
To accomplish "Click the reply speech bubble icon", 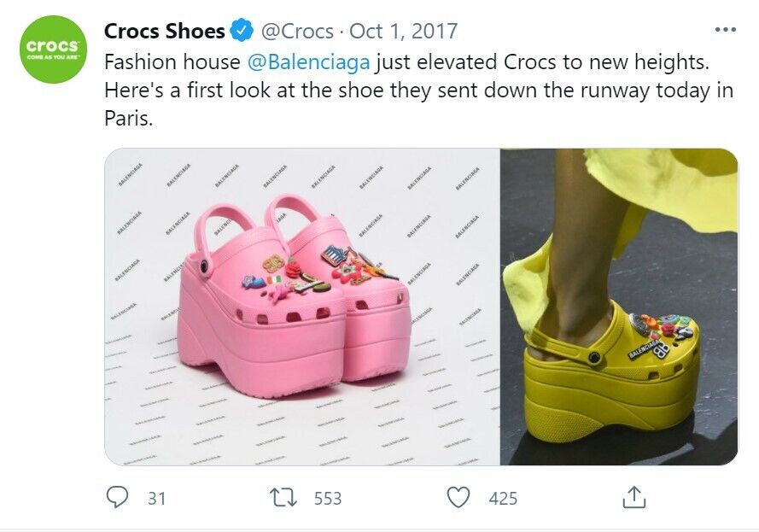I will pos(117,497).
